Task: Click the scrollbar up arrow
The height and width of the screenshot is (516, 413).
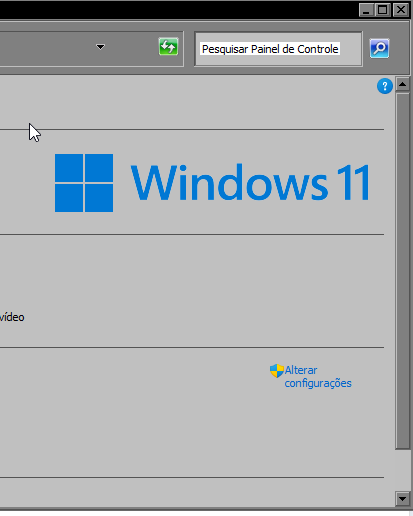Action: (403, 84)
